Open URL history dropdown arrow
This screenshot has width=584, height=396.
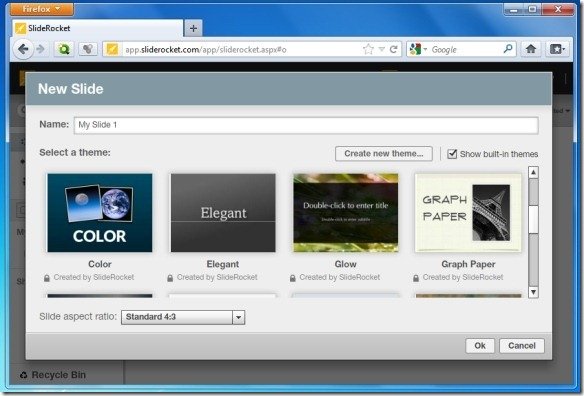(x=381, y=49)
